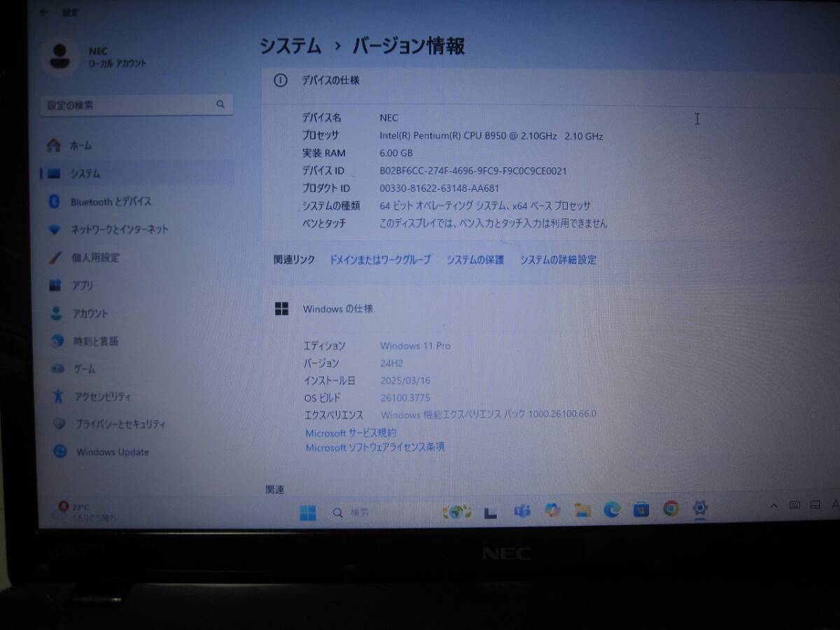The image size is (840, 630).
Task: Click the magnifier icon in settings search
Action: coord(220,105)
